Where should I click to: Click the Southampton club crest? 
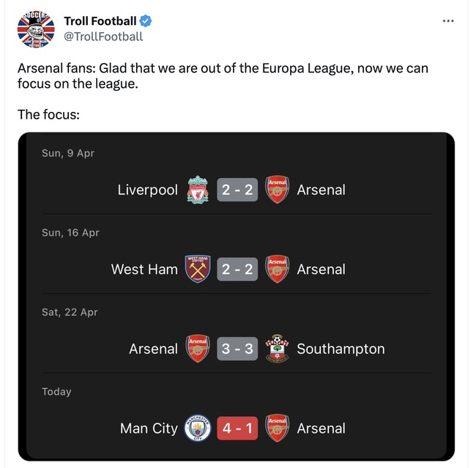(277, 349)
